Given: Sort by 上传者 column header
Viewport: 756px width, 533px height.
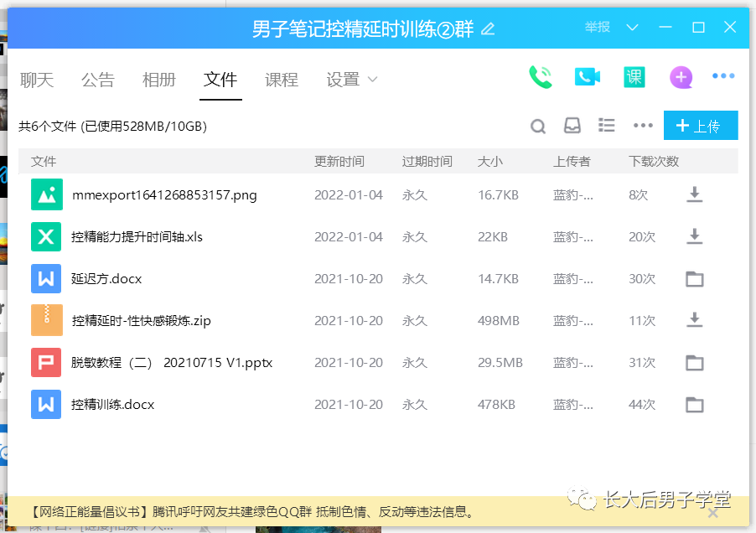Looking at the screenshot, I should pyautogui.click(x=572, y=162).
